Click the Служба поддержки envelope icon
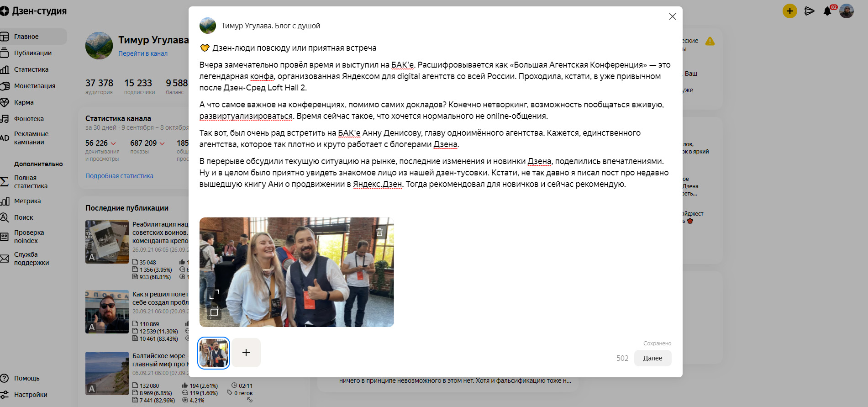The height and width of the screenshot is (407, 868). coord(5,259)
